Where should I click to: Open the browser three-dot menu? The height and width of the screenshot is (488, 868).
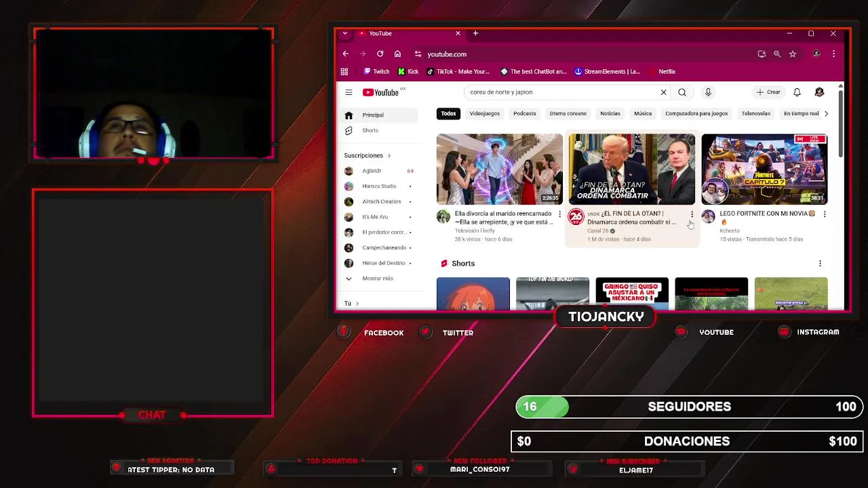click(833, 54)
